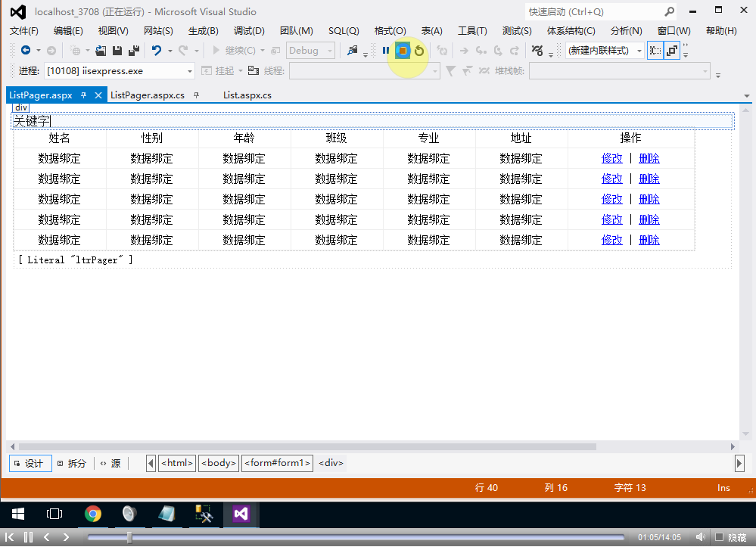This screenshot has height=547, width=756.
Task: Click the Stop Debugging orange square icon
Action: (x=403, y=51)
